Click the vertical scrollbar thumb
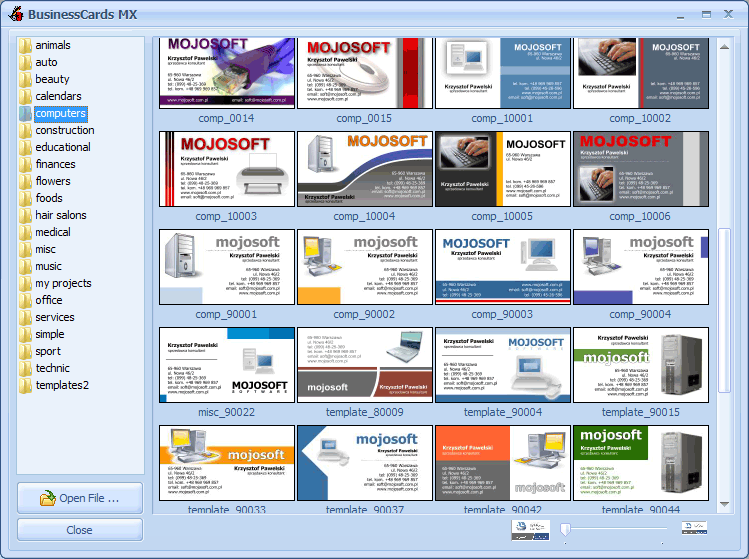The height and width of the screenshot is (559, 749). pos(725,311)
